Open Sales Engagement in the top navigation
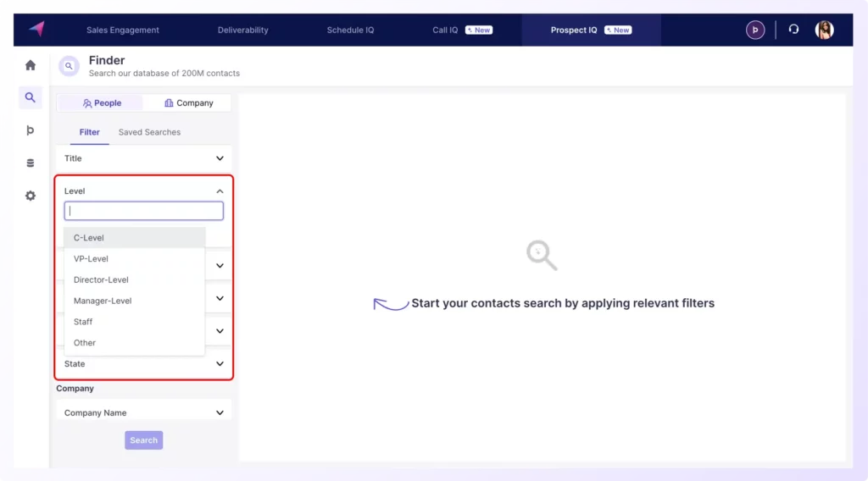The height and width of the screenshot is (481, 868). [x=123, y=30]
